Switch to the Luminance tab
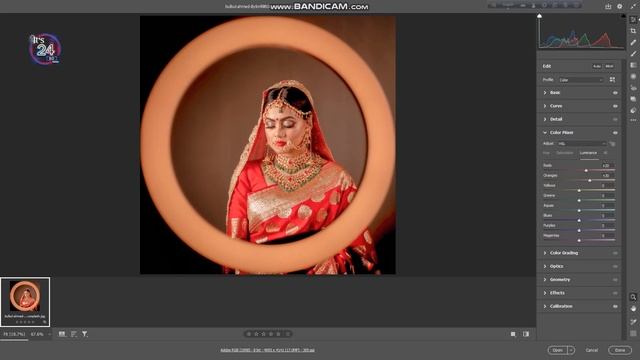The height and width of the screenshot is (360, 640). click(588, 153)
